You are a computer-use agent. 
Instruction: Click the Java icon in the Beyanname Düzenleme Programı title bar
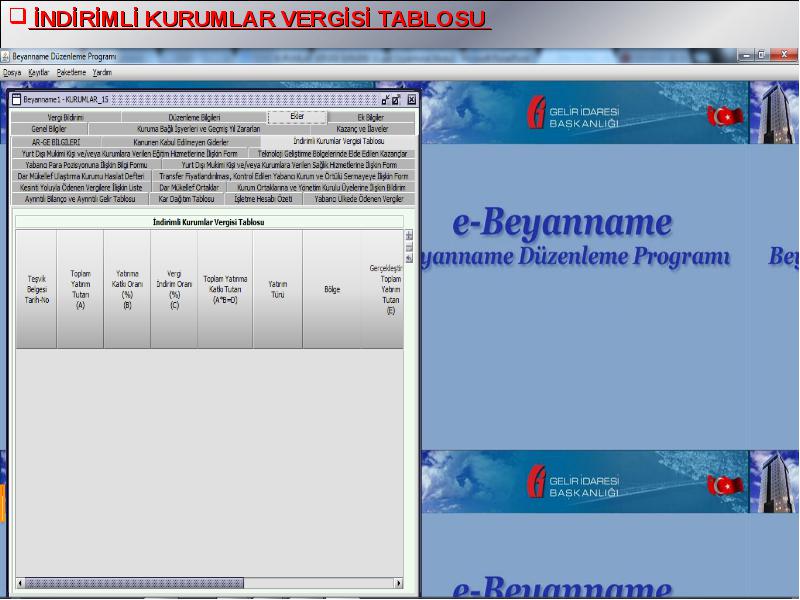tap(5, 56)
